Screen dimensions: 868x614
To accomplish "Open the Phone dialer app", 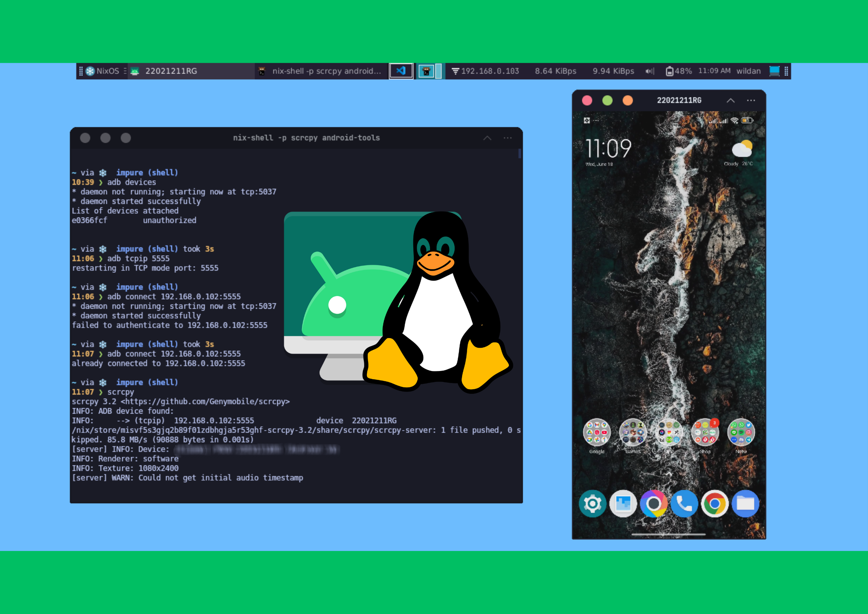I will pyautogui.click(x=684, y=503).
